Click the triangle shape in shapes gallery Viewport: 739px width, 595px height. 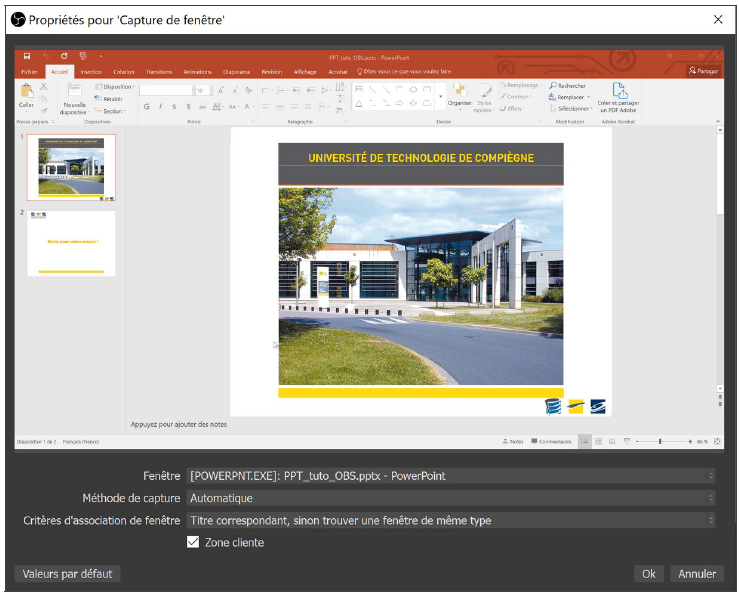(359, 103)
